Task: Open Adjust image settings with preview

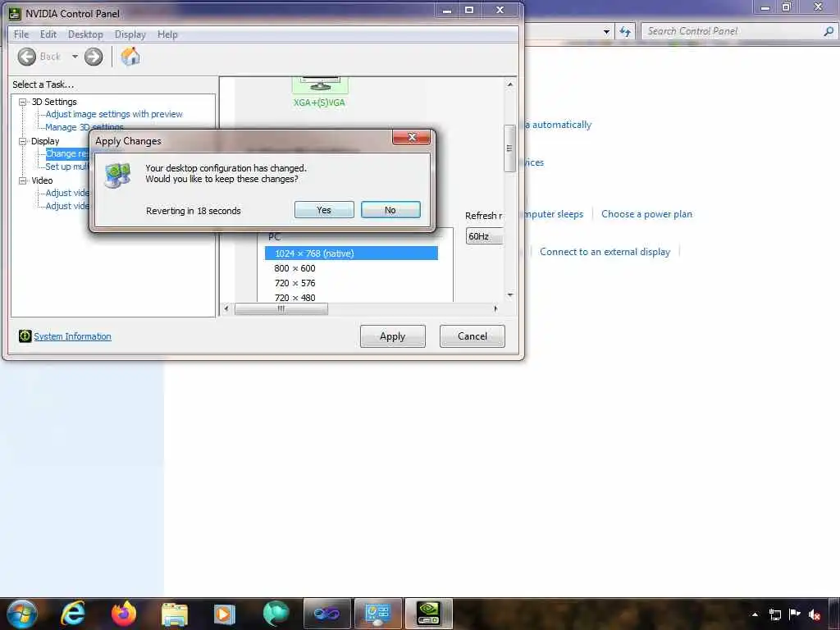Action: pyautogui.click(x=114, y=114)
